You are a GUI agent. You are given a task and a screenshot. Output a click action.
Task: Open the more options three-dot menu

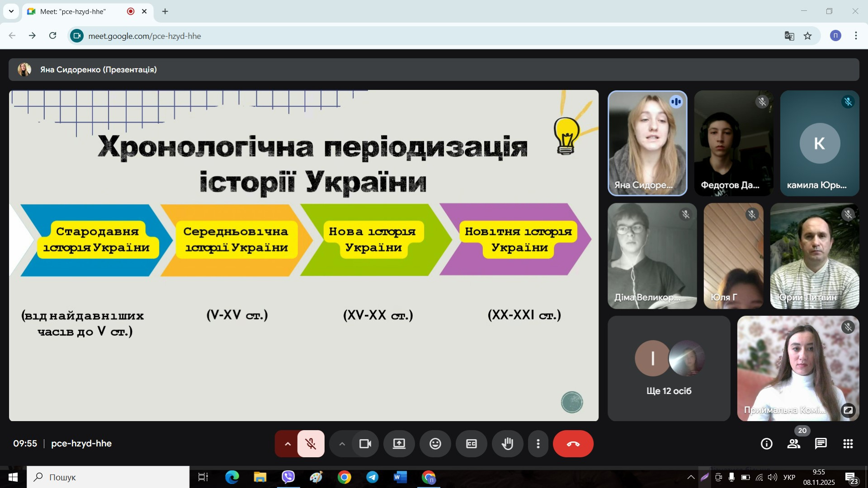pos(538,444)
